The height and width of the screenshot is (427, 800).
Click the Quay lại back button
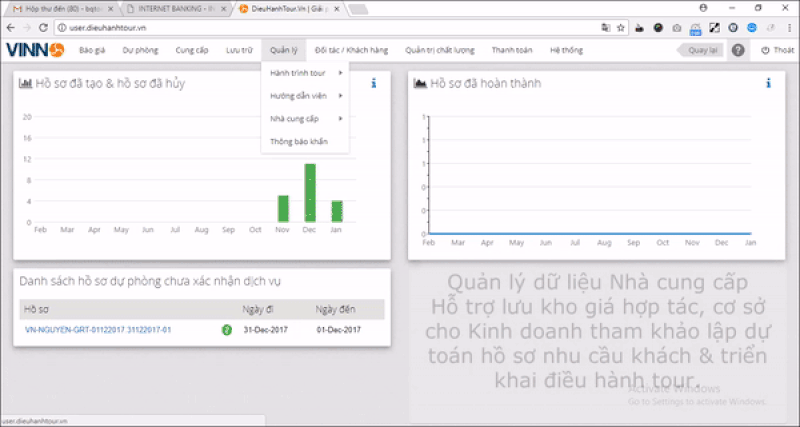701,50
